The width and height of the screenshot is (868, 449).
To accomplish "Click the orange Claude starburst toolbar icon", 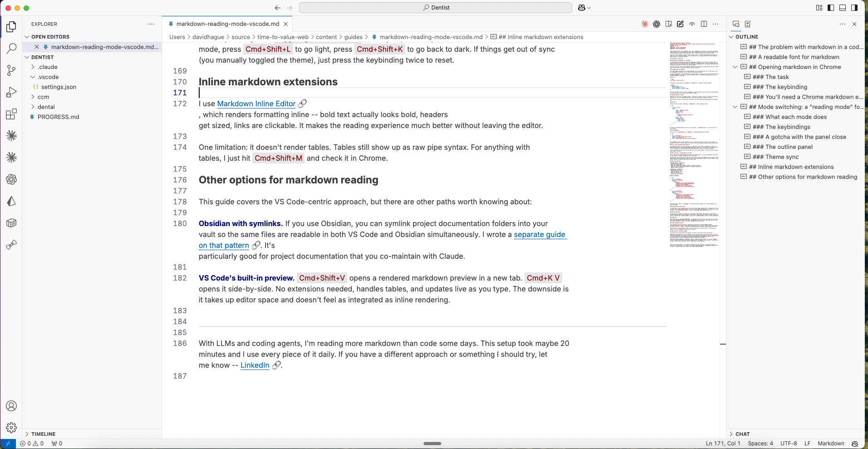I will tap(644, 24).
